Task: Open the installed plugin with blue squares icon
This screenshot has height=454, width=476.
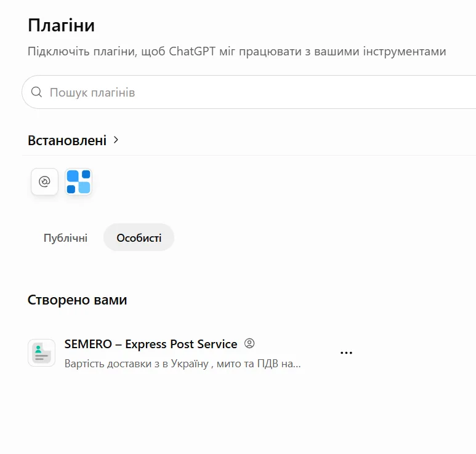Action: point(79,181)
